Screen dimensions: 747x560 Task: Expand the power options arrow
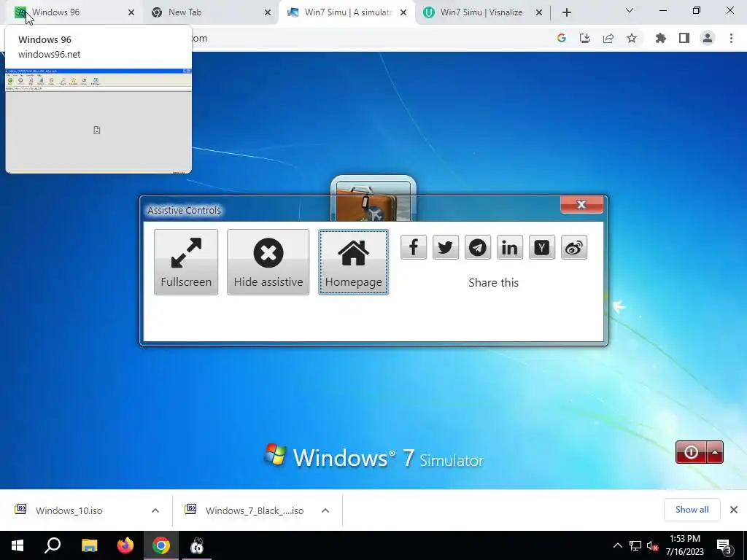(715, 452)
